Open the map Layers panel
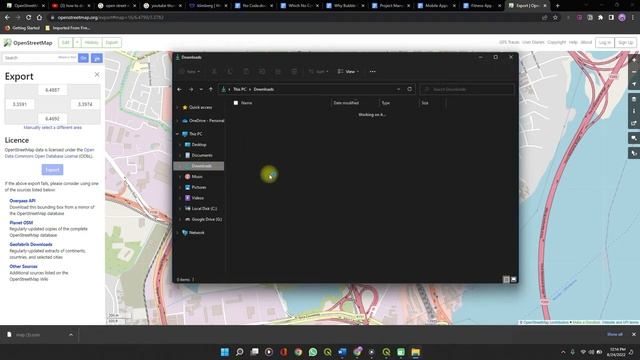Screen dimensions: 640x360 (x=634, y=99)
